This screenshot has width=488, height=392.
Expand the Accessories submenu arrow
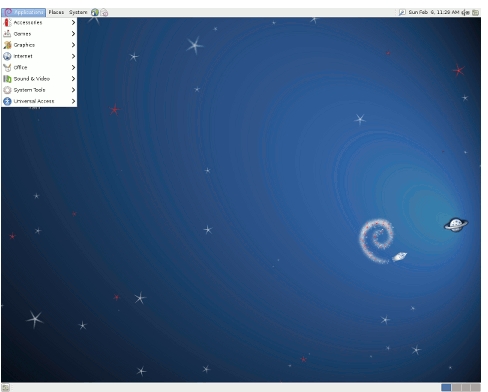point(73,23)
